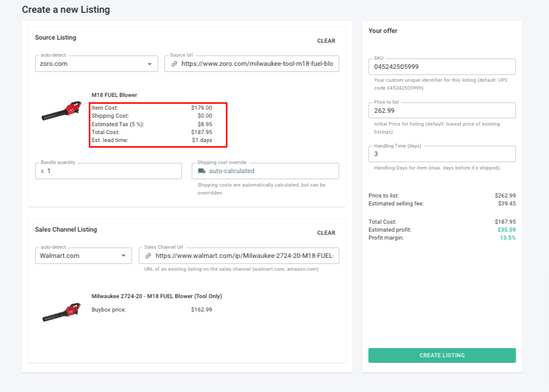The height and width of the screenshot is (392, 549).
Task: Clear the Sales Channel Listing section
Action: (326, 233)
